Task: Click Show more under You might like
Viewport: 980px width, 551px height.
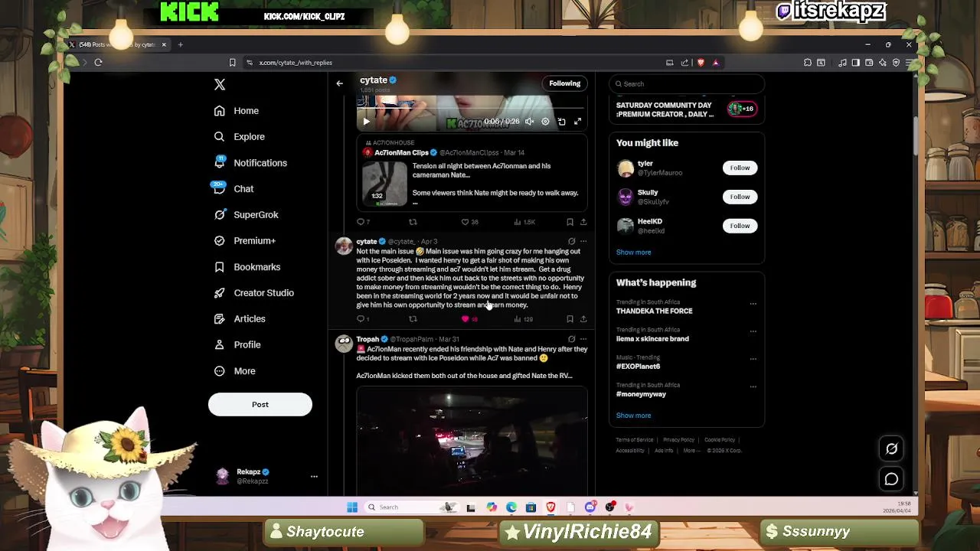Action: (633, 253)
